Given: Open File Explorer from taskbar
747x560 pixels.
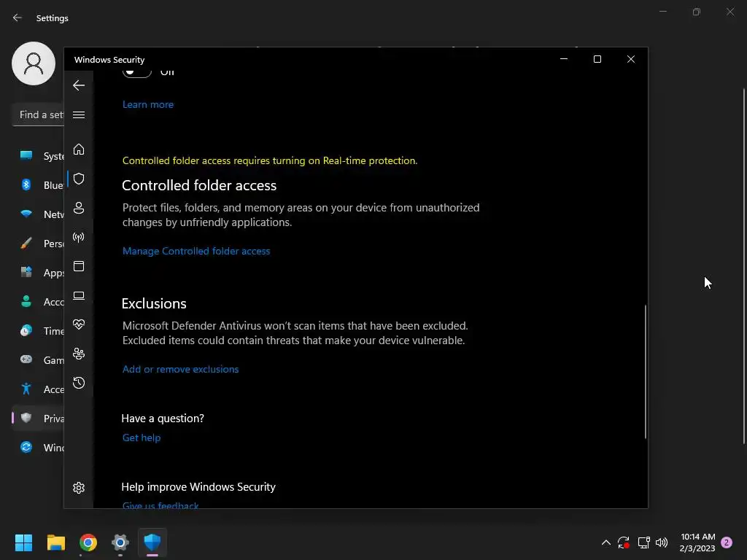Looking at the screenshot, I should [x=55, y=542].
